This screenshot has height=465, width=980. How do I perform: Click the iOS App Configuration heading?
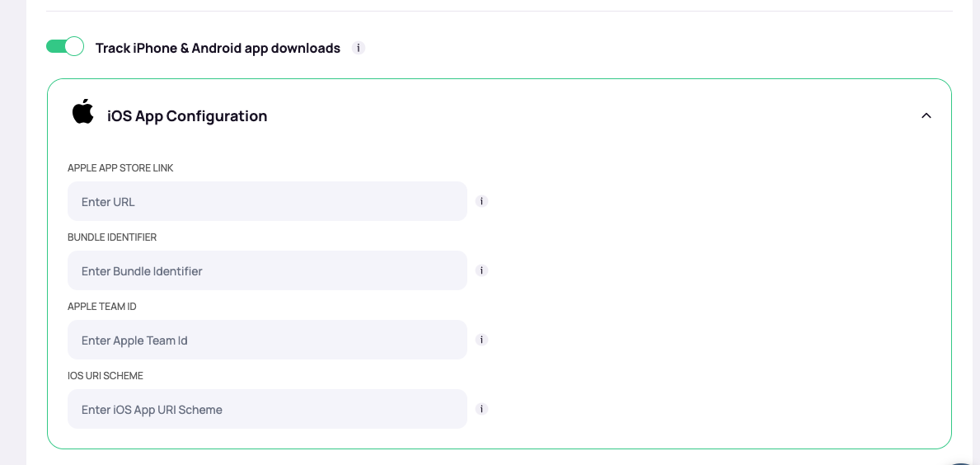[x=187, y=116]
